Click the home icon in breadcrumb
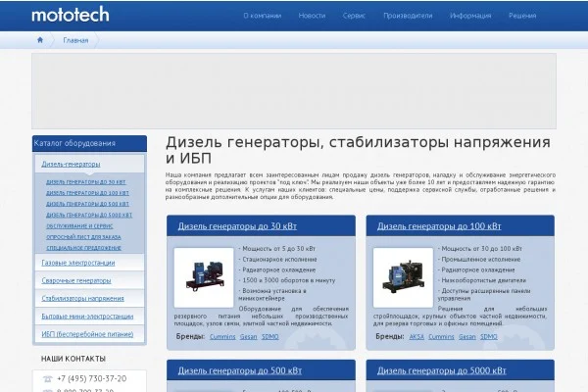This screenshot has width=588, height=392. click(x=40, y=40)
